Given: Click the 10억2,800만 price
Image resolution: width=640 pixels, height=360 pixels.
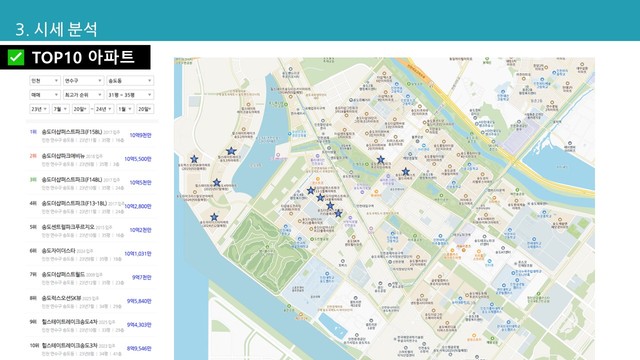Looking at the screenshot, I should [x=138, y=206].
